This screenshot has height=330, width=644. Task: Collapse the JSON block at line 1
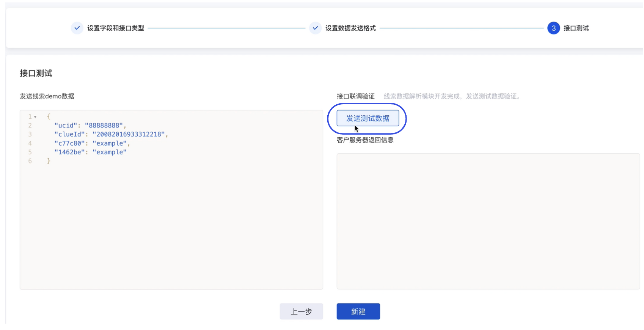(x=35, y=117)
